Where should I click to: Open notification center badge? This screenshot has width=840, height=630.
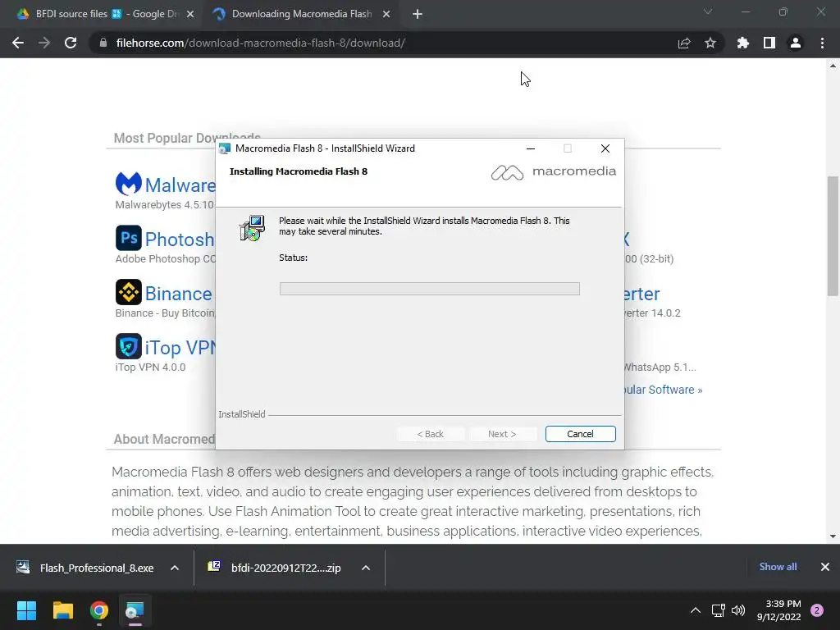click(x=817, y=610)
